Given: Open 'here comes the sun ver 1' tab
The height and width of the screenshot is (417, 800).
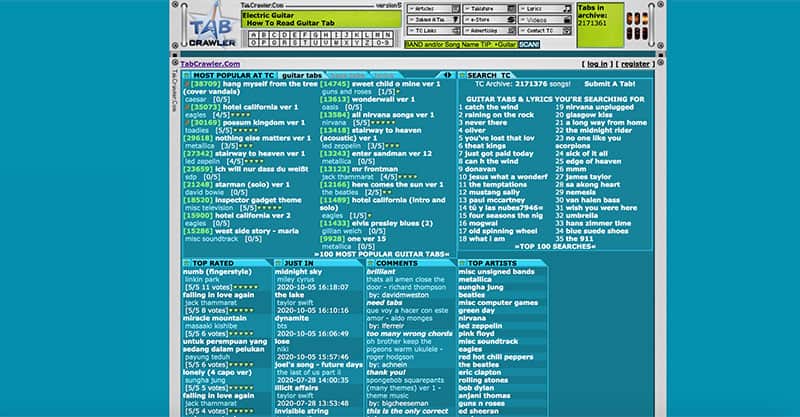Looking at the screenshot, I should click(397, 184).
